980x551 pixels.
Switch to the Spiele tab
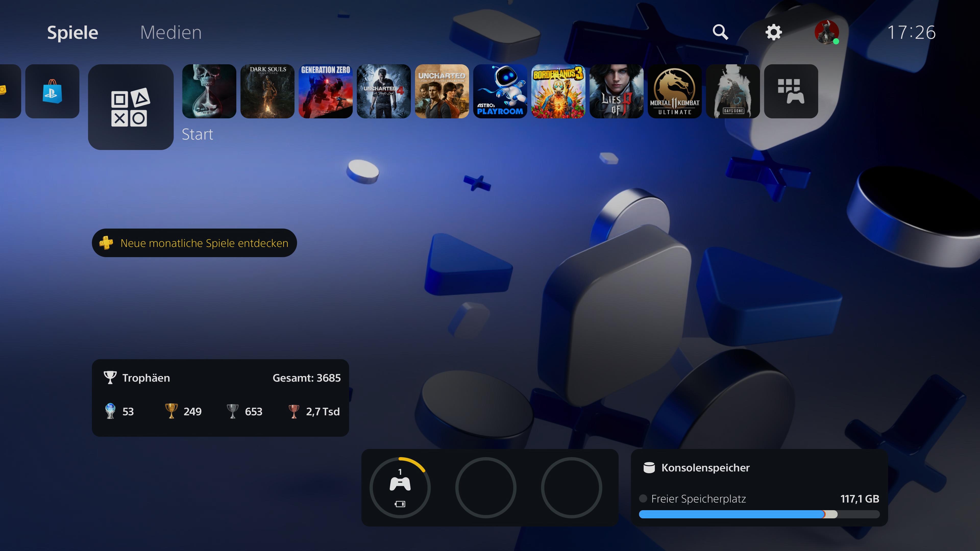pos(73,32)
